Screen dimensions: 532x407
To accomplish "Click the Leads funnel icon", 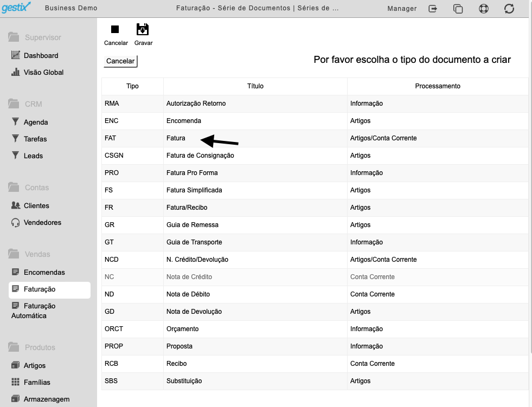I will tap(15, 156).
